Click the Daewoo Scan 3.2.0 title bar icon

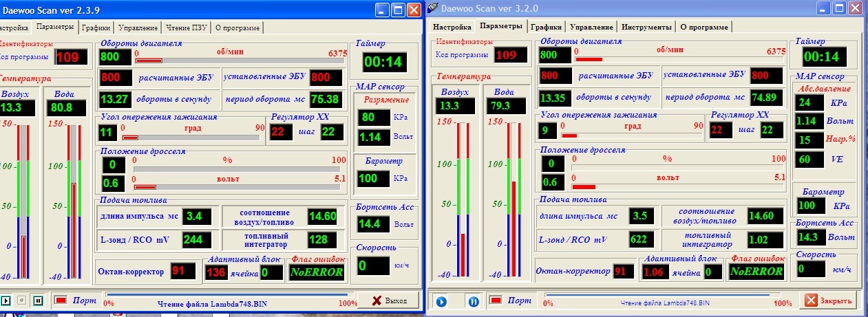click(433, 8)
